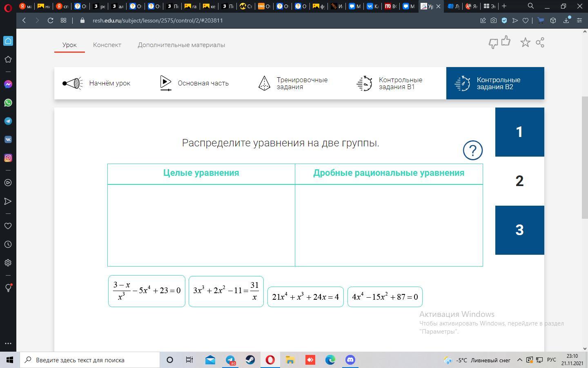
Task: Open the cube extensions icon
Action: click(x=553, y=20)
